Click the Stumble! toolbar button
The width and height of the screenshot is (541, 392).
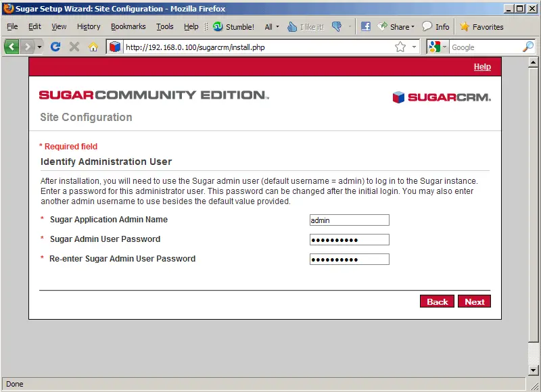tap(233, 26)
